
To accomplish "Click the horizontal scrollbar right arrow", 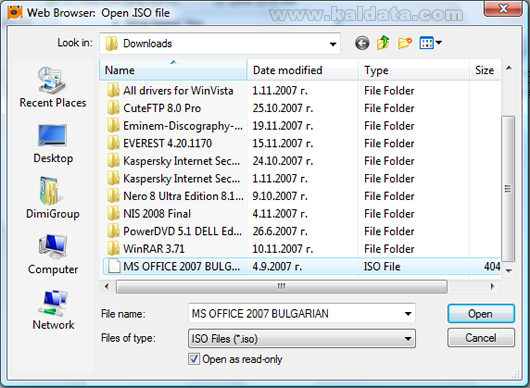I will coord(492,286).
